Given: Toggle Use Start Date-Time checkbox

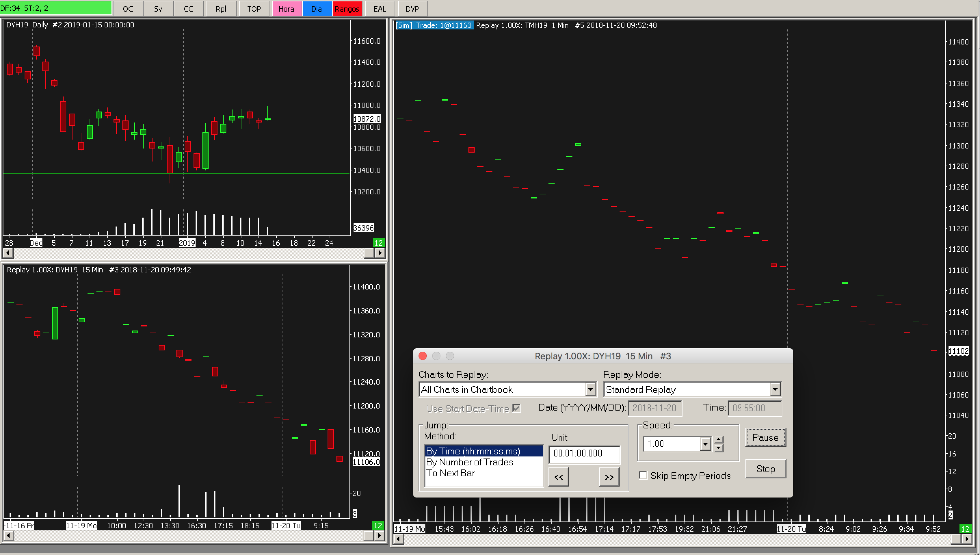Looking at the screenshot, I should (516, 408).
